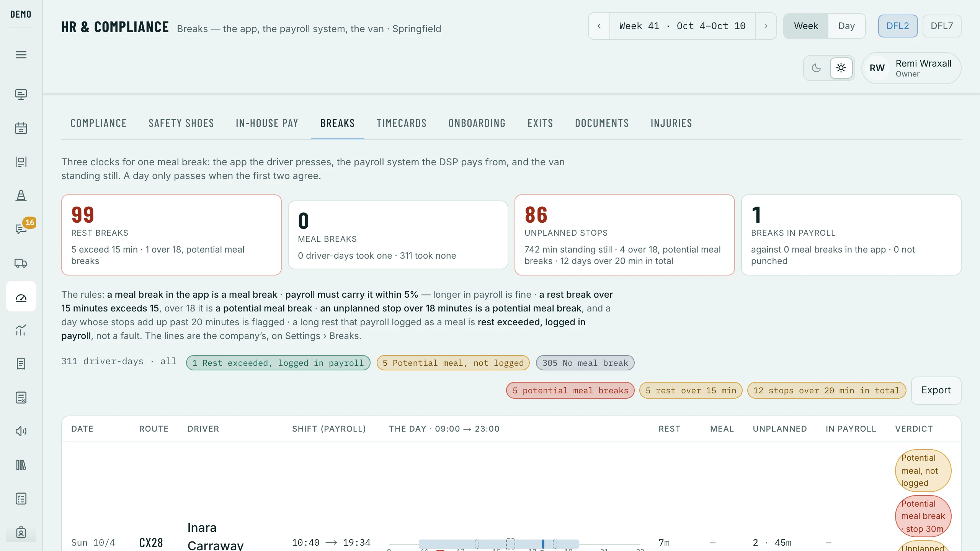Open the megaphone announcements sidebar icon
This screenshot has width=980, height=551.
click(x=21, y=431)
